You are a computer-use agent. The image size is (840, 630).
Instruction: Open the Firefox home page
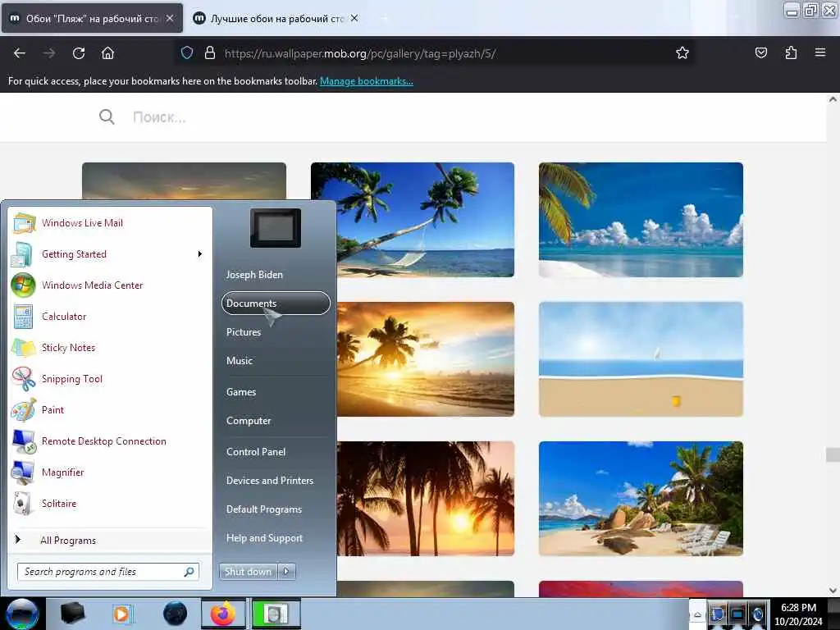tap(107, 53)
